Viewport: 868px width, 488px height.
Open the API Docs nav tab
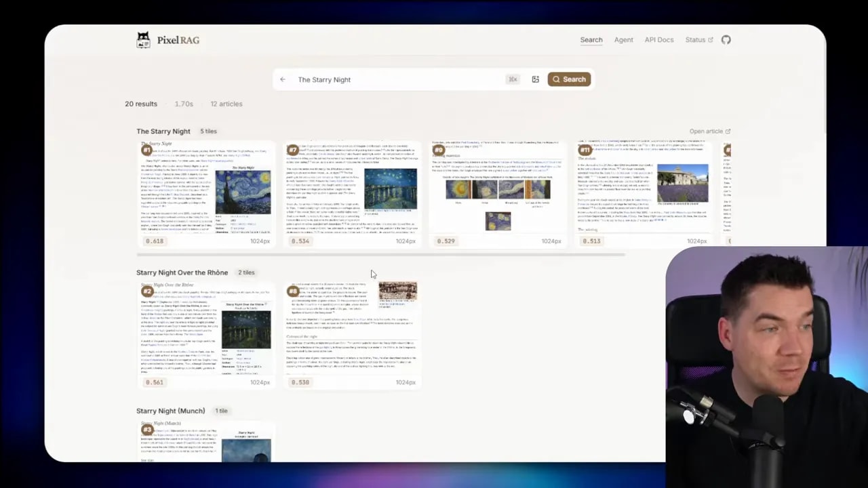coord(659,40)
